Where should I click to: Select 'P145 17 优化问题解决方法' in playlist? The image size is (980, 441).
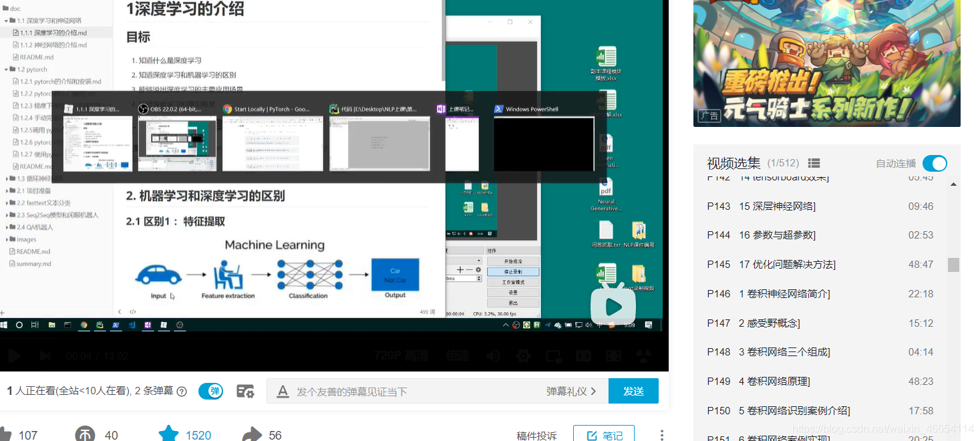pyautogui.click(x=820, y=265)
